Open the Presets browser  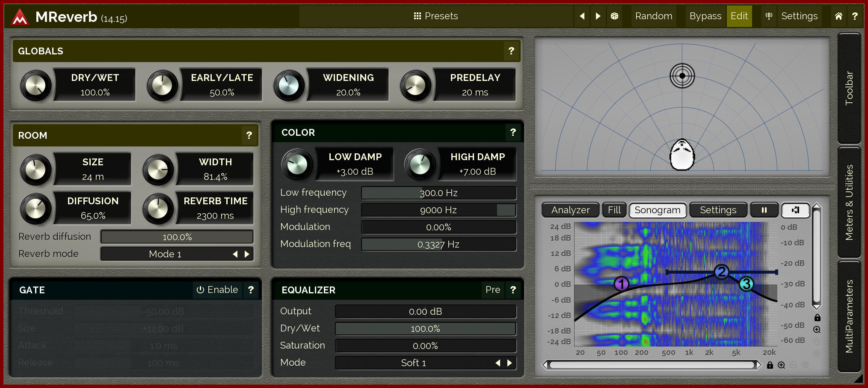tap(435, 16)
